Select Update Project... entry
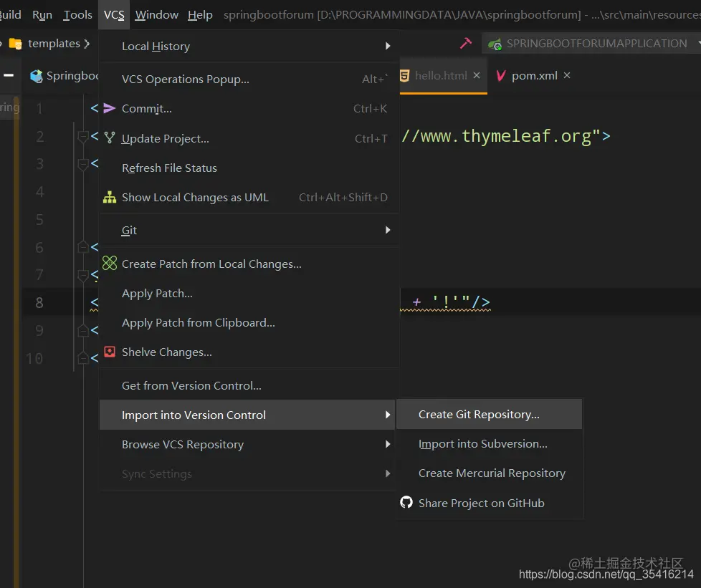Viewport: 701px width, 588px height. tap(247, 138)
